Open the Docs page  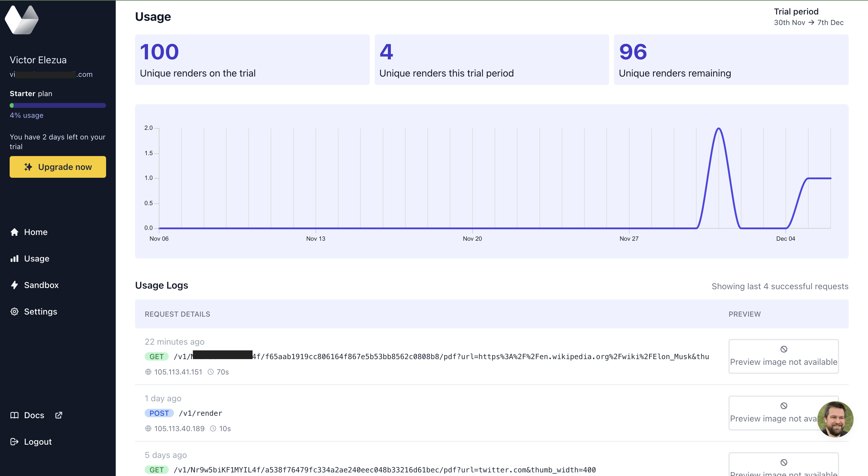point(34,415)
